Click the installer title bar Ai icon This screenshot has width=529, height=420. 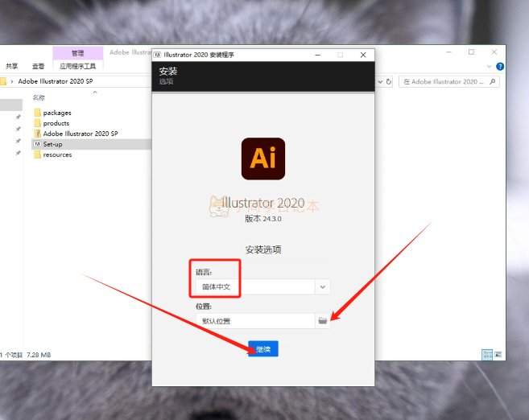coord(158,55)
